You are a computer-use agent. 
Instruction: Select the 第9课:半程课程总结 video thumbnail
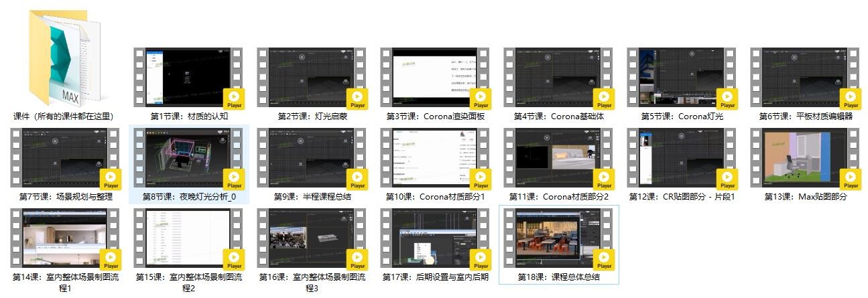(x=312, y=158)
